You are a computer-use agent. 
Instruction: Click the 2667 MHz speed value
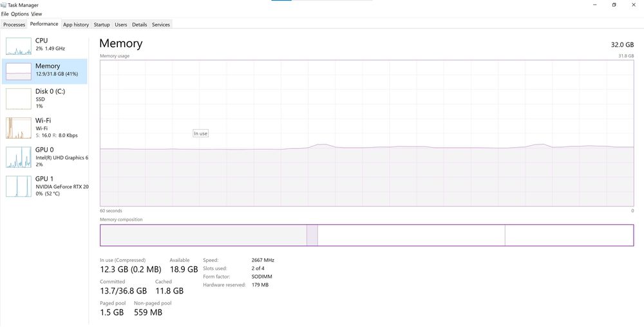263,260
